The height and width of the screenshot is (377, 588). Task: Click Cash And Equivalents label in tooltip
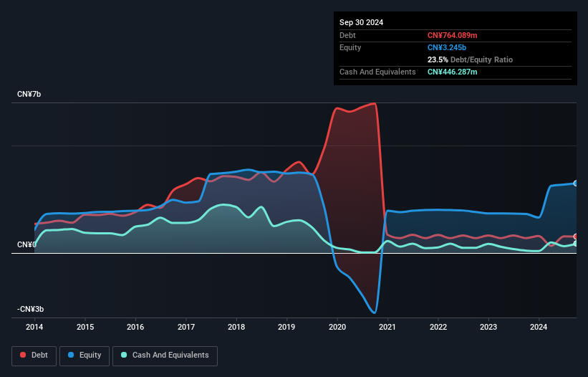(377, 72)
